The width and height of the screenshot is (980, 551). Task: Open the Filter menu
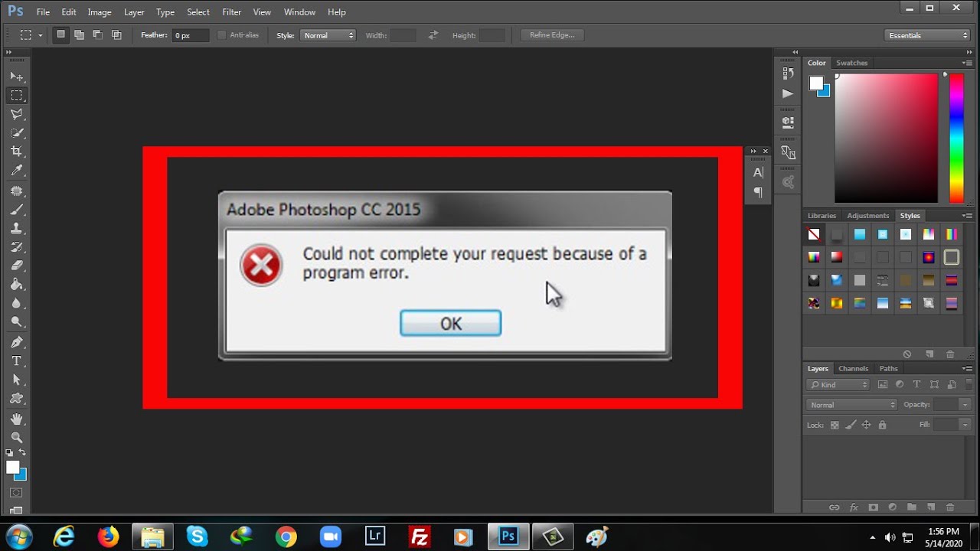[231, 11]
